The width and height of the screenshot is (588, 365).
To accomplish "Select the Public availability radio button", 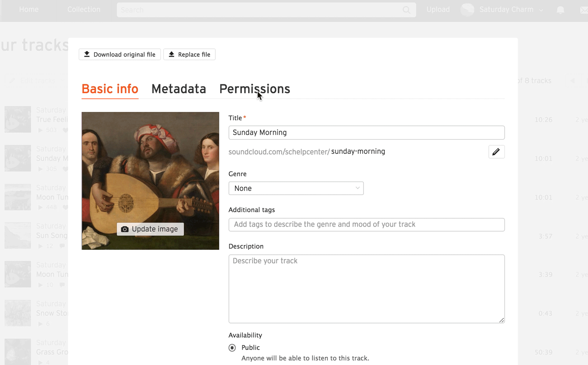I will point(232,348).
